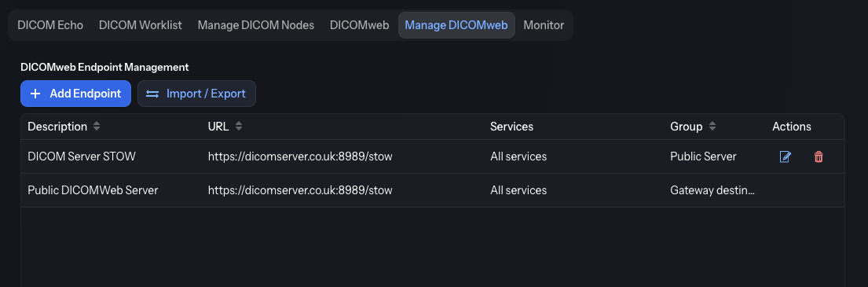Viewport: 868px width, 287px height.
Task: Click the DICOMweb Endpoint Management heading
Action: (x=104, y=67)
